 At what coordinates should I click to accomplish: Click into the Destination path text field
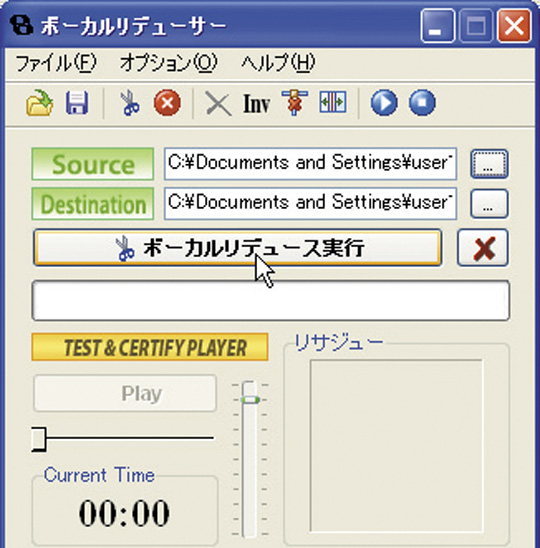point(310,203)
